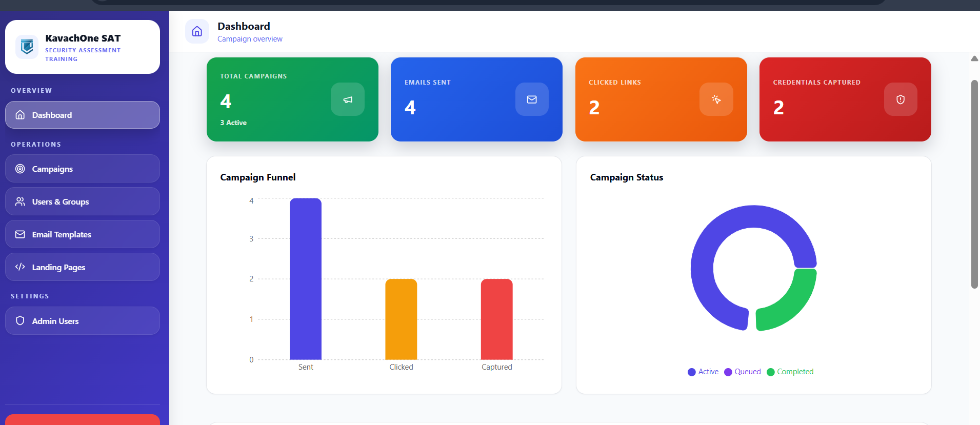Click the Campaign overview subtitle link

(x=250, y=39)
